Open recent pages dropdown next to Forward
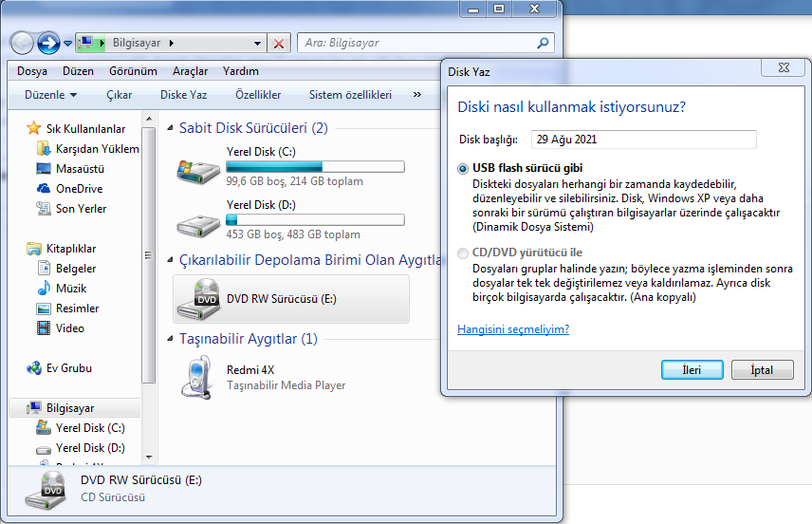812x524 pixels. coord(68,44)
